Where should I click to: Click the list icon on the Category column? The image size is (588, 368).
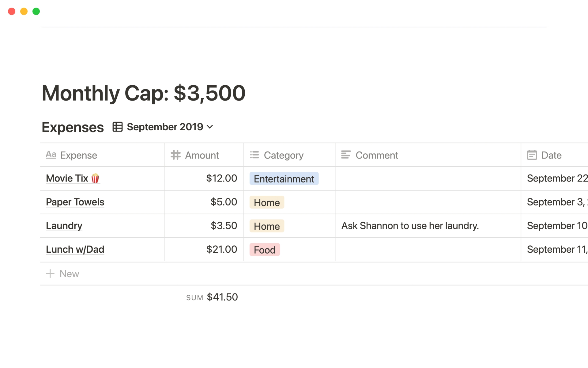254,155
